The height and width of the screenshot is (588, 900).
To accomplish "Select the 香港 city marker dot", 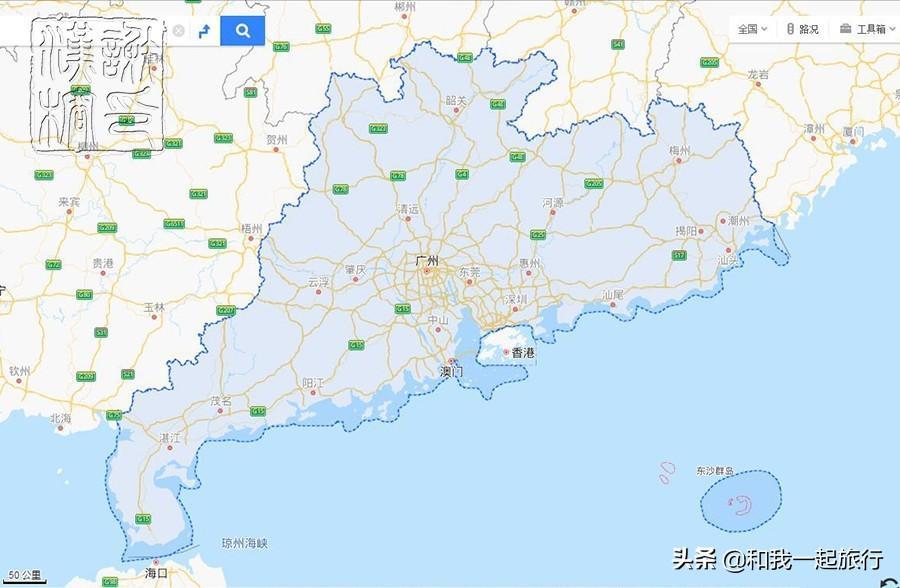I will point(506,353).
